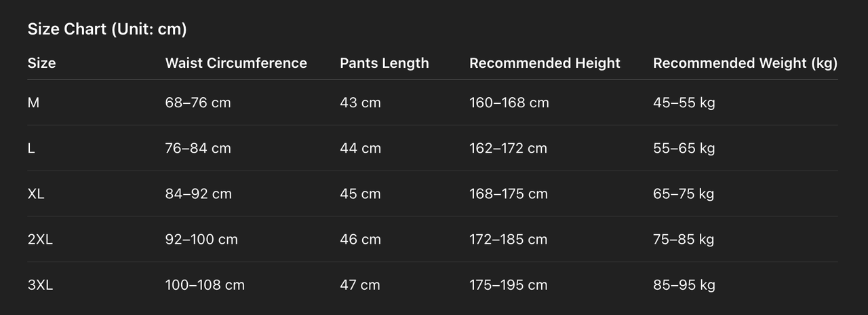Select the Recommended Height column header

coord(545,63)
